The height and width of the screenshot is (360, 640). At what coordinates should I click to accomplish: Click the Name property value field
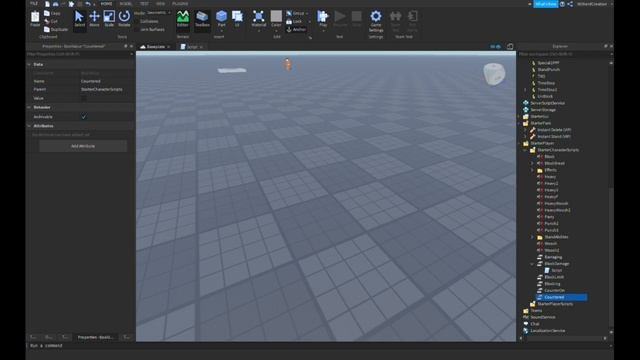pos(106,81)
